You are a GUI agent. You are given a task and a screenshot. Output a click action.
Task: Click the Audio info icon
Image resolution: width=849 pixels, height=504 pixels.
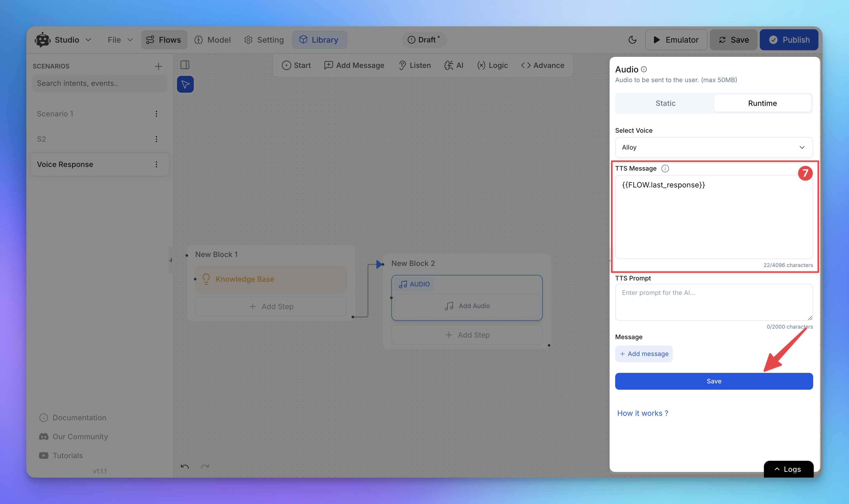[644, 69]
